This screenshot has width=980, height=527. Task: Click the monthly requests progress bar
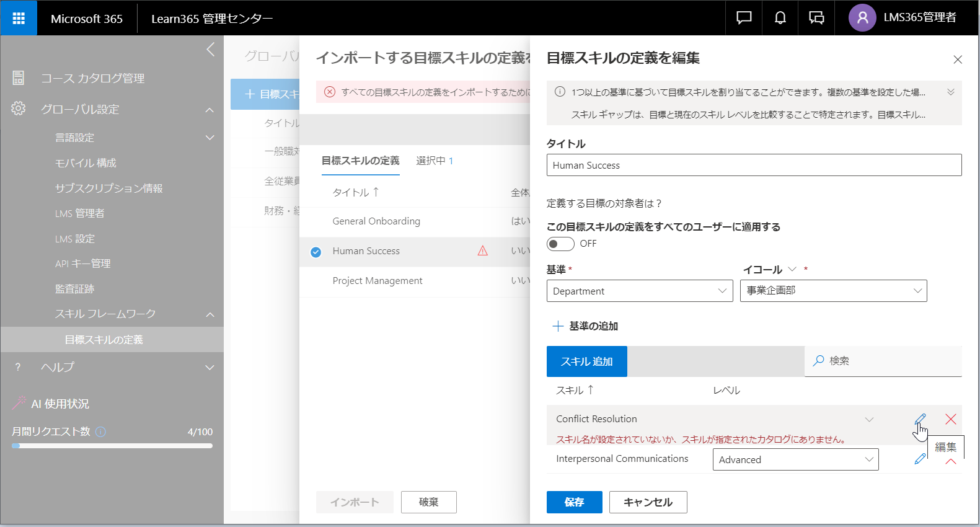(x=112, y=446)
